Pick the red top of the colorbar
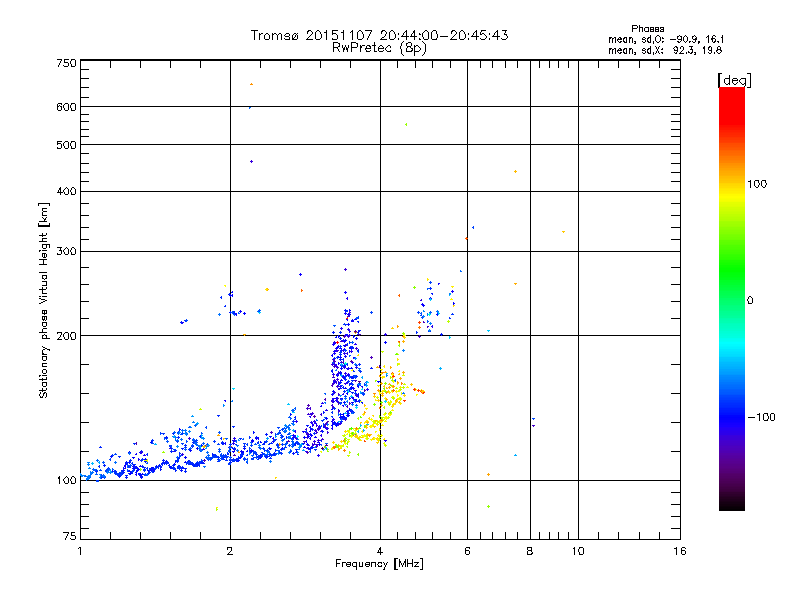 [x=731, y=92]
